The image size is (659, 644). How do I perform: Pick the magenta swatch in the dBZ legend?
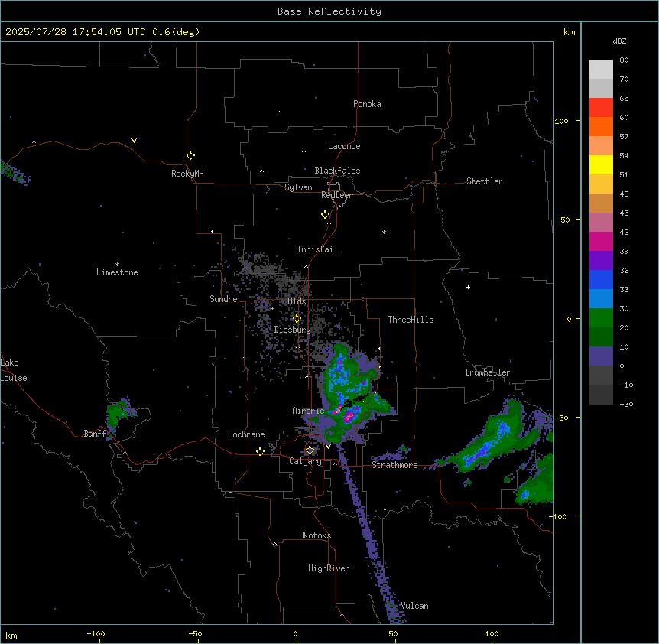601,241
